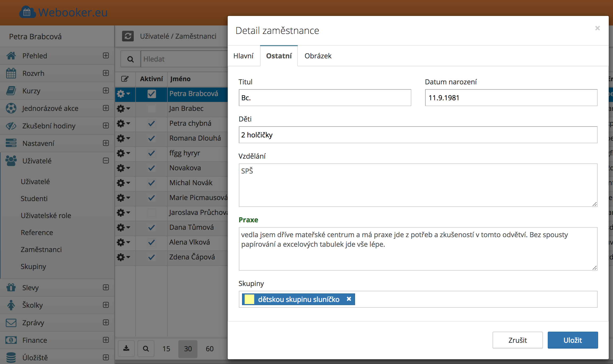The width and height of the screenshot is (613, 364).
Task: Open the Obrázek tab
Action: (318, 56)
